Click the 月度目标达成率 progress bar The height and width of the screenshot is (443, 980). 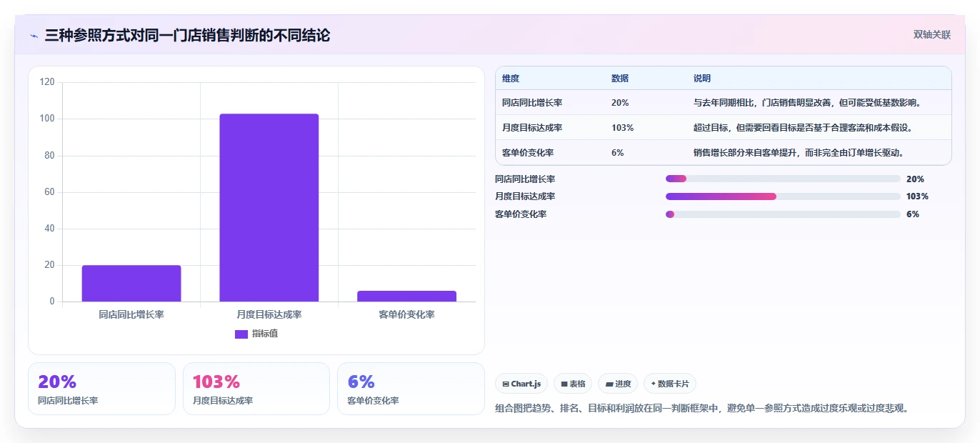(783, 196)
